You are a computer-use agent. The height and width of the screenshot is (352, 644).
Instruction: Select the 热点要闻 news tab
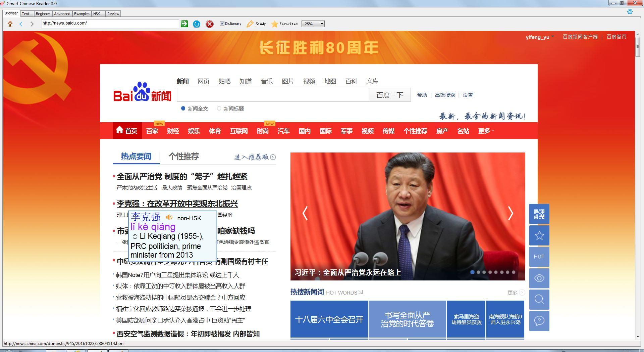pos(136,156)
